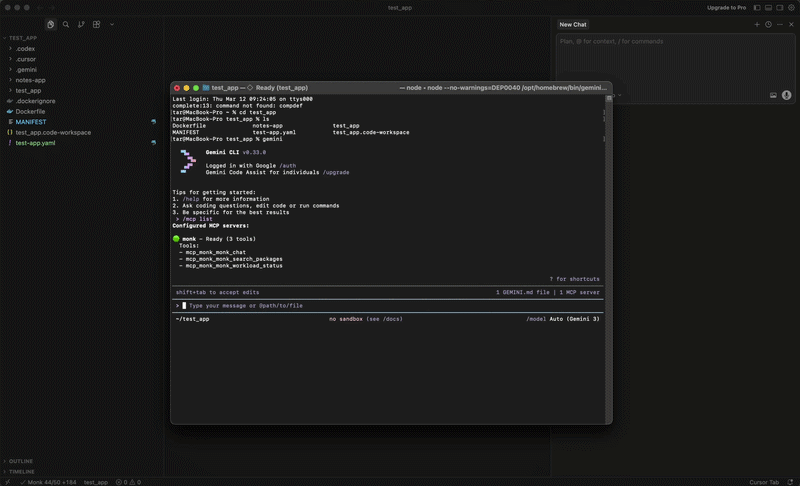Image resolution: width=800 pixels, height=486 pixels.
Task: Click the terminal window scrollbar
Action: 608,259
